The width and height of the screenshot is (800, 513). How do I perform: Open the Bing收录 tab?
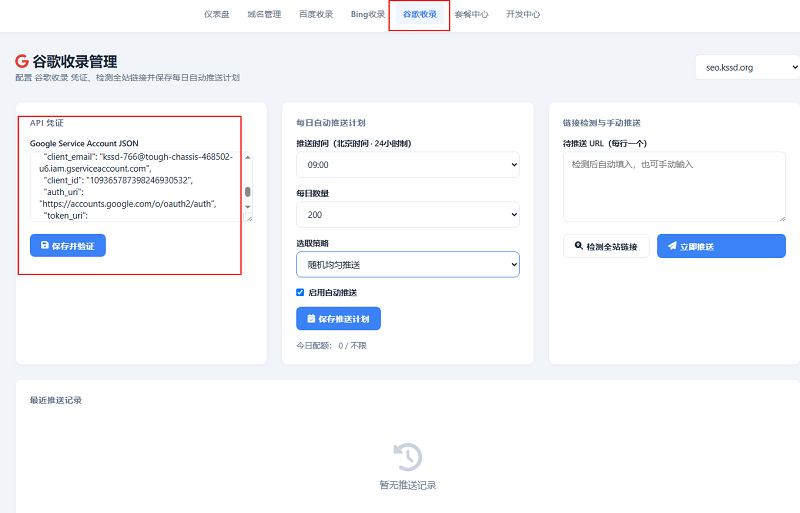click(x=368, y=14)
